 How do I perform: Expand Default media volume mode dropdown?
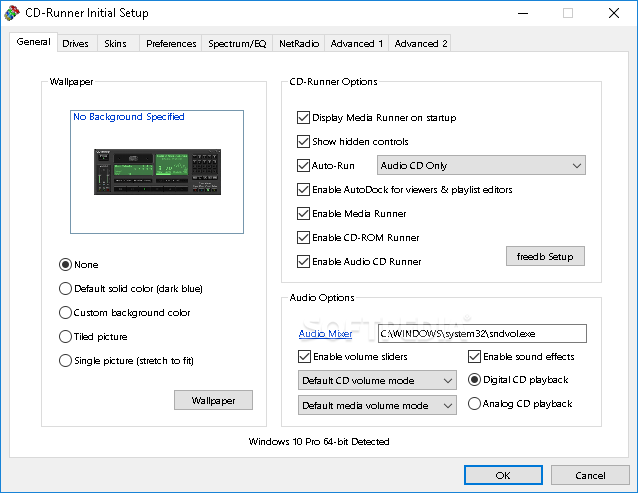tap(377, 406)
